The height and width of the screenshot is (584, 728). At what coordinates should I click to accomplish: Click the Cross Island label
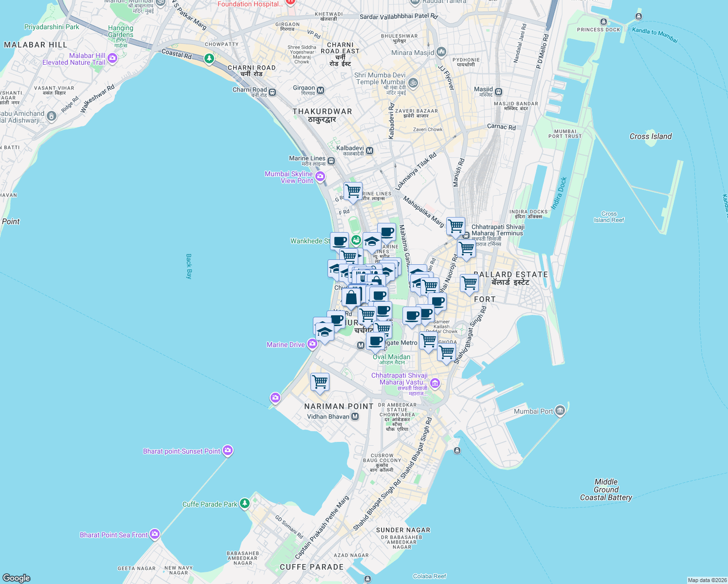point(651,136)
